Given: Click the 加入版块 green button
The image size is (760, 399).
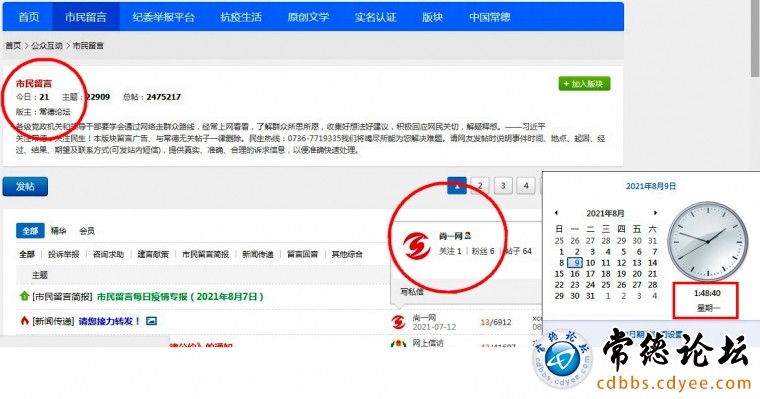Looking at the screenshot, I should (x=584, y=84).
